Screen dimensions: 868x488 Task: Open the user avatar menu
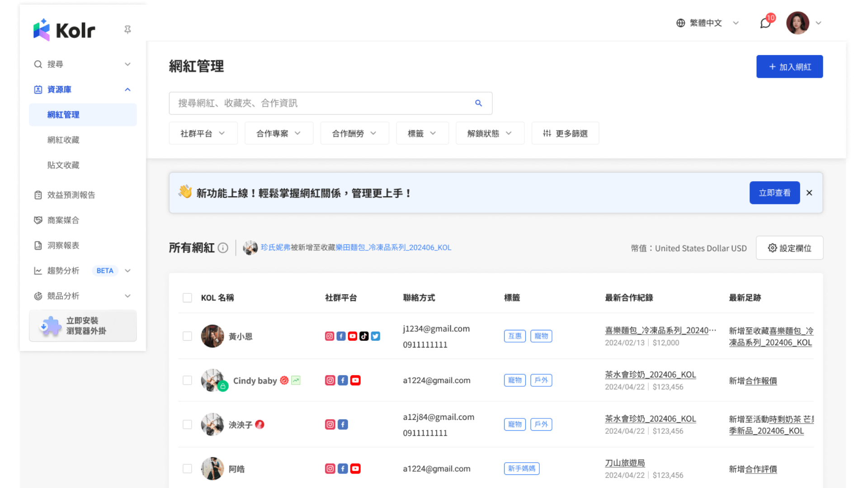coord(797,23)
